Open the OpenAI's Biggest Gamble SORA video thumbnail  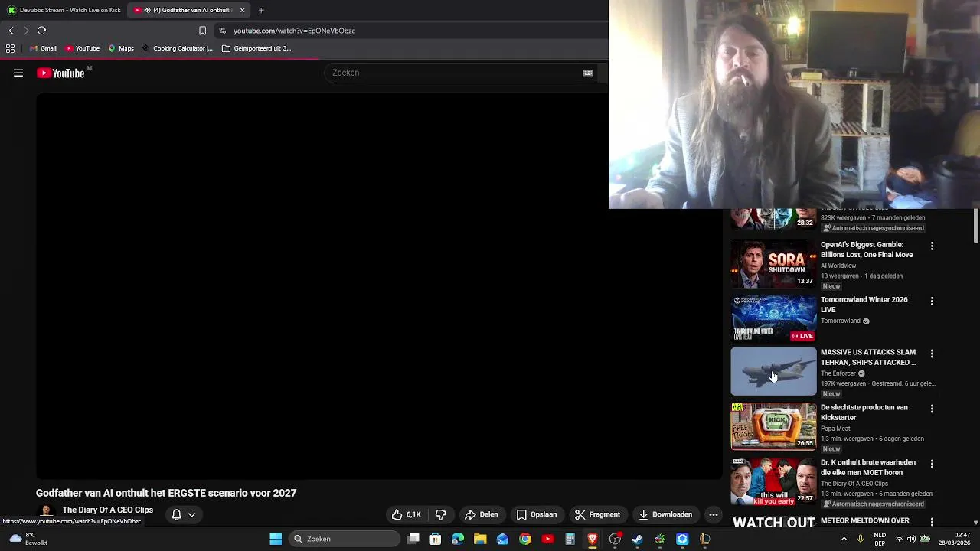coord(773,264)
